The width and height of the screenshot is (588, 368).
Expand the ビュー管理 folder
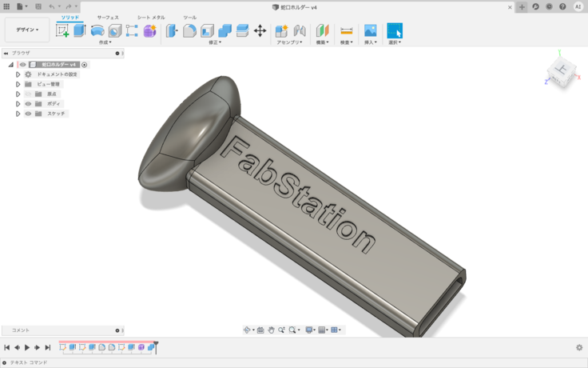[18, 84]
